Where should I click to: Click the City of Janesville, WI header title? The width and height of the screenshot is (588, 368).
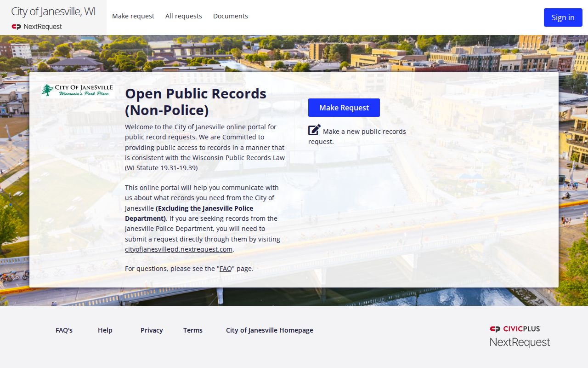coord(53,11)
